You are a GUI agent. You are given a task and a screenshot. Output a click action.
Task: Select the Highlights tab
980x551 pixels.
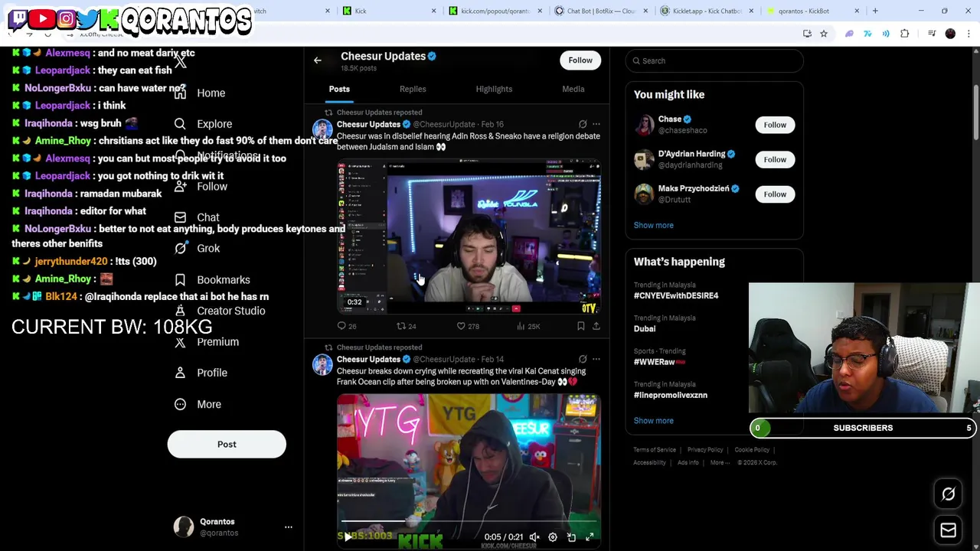pos(494,89)
